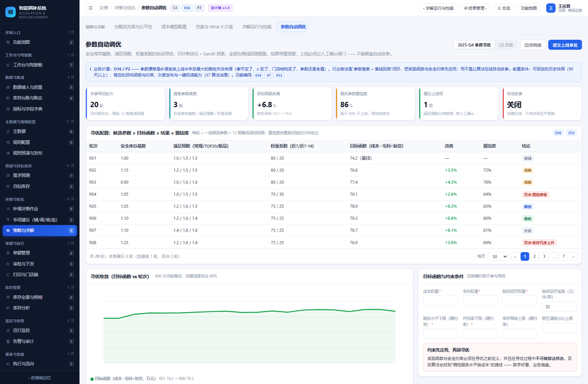588x384 pixels.
Task: Switch to Q3 历史 view
Action: click(506, 45)
